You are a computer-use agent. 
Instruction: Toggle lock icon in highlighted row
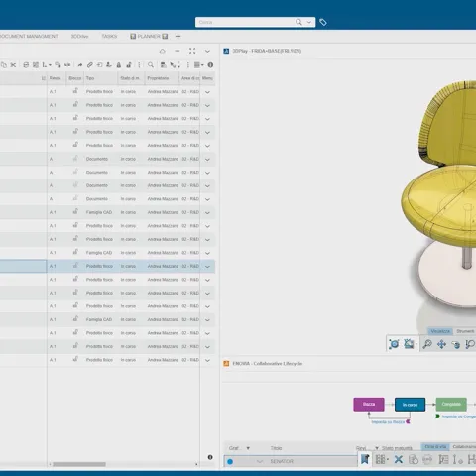tap(75, 266)
